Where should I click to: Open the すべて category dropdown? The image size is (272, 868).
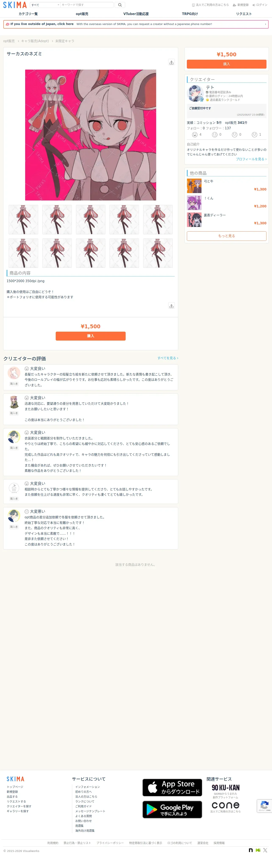(45, 5)
